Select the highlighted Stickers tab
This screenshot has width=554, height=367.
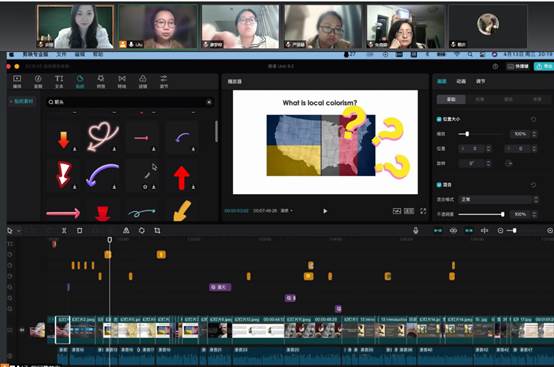tap(80, 81)
